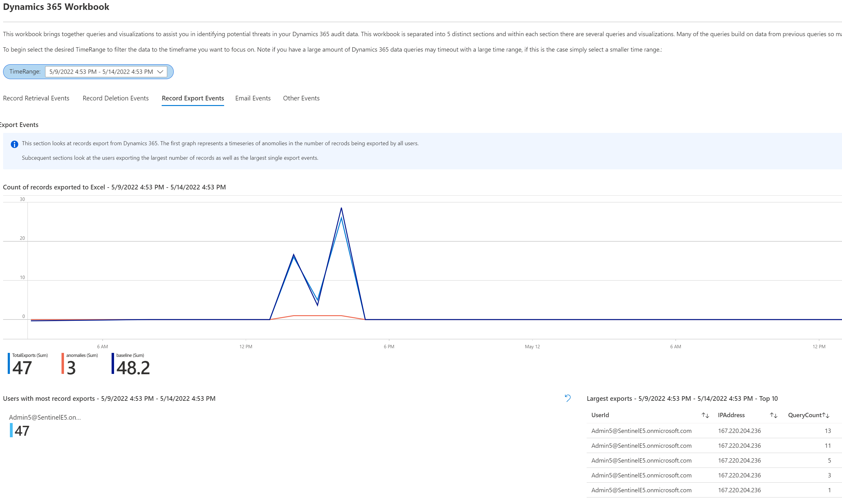Go to the Email Events tab
This screenshot has width=842, height=504.
[253, 98]
